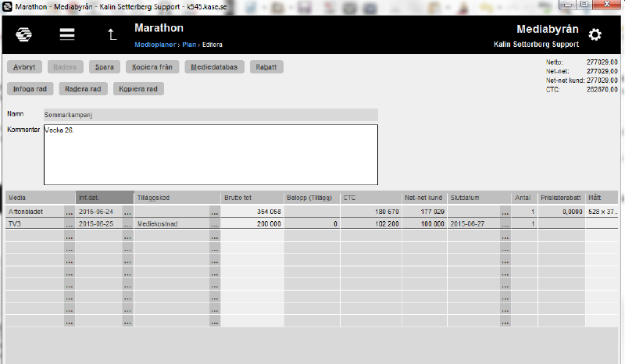Select the TV3 media cell
This screenshot has height=364, width=625.
coord(35,224)
